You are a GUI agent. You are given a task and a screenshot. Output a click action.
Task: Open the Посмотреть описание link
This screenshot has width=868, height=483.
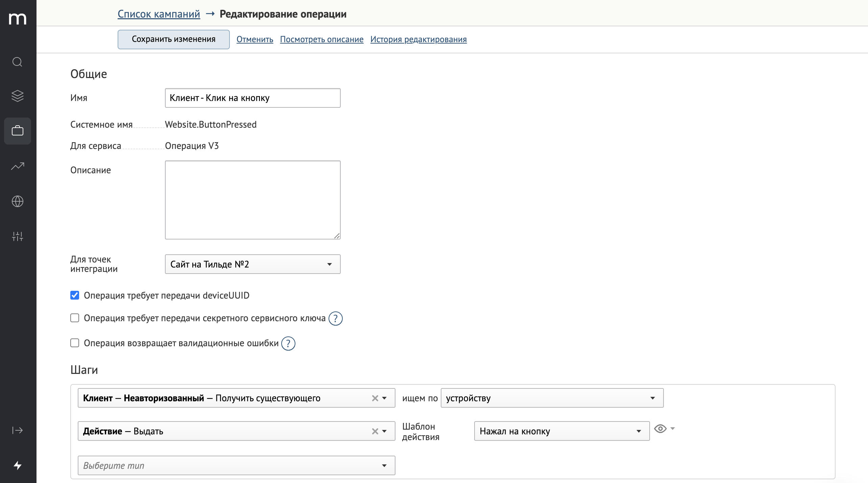click(x=322, y=40)
